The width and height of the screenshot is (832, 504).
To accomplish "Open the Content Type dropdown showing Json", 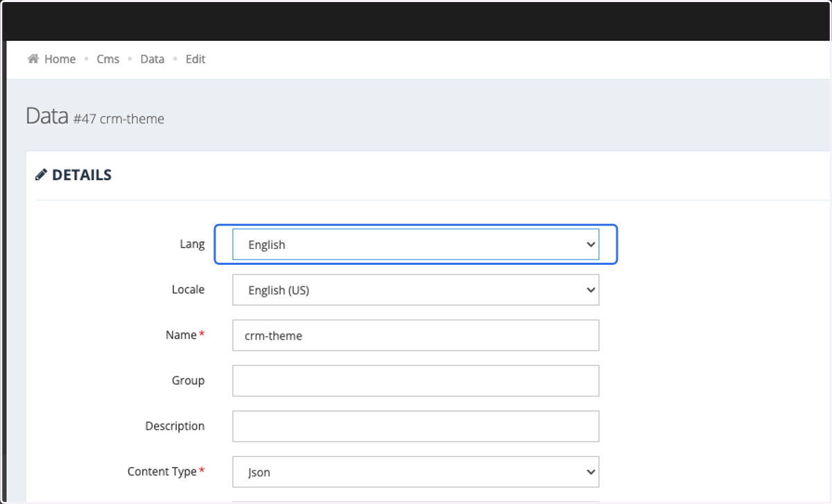I will (x=415, y=472).
